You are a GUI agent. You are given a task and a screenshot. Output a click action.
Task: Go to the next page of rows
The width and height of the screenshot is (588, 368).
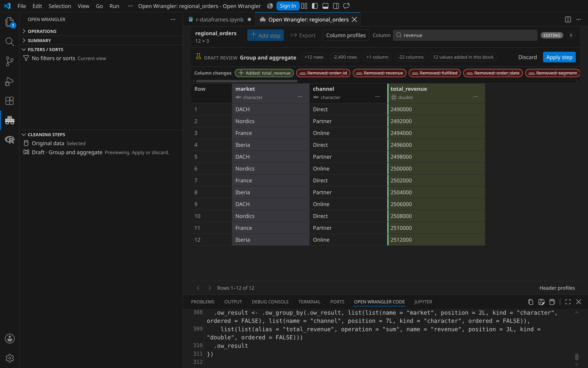[x=209, y=288]
